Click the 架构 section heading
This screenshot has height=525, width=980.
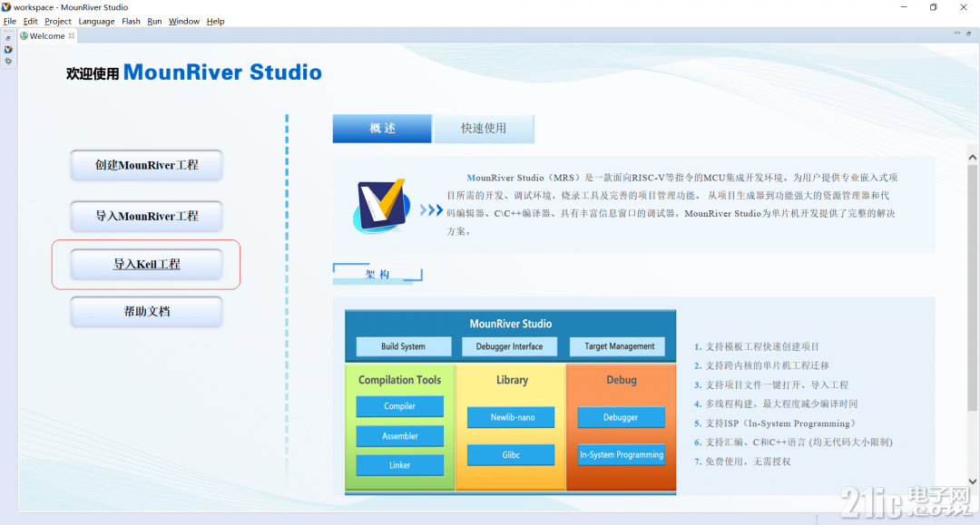coord(377,274)
